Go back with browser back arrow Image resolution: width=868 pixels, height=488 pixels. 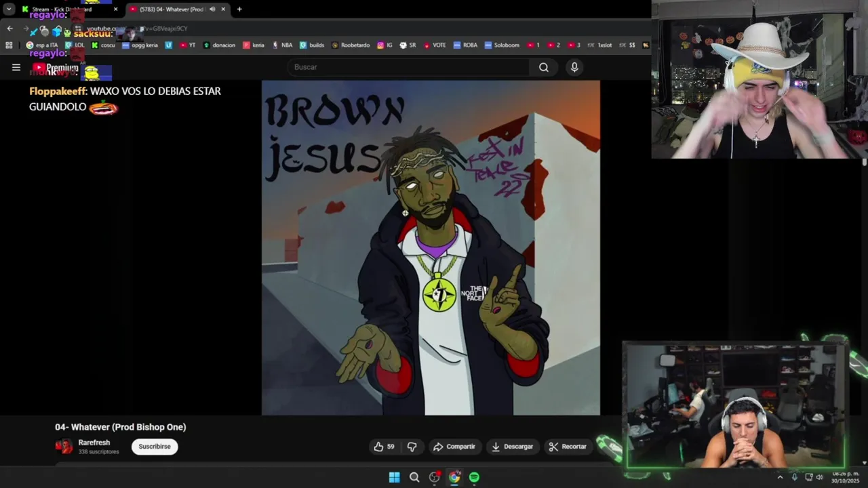pyautogui.click(x=9, y=28)
